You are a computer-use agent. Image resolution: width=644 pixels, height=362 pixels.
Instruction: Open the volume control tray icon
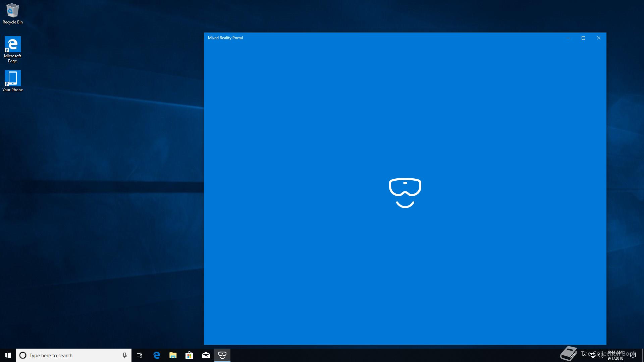[600, 355]
